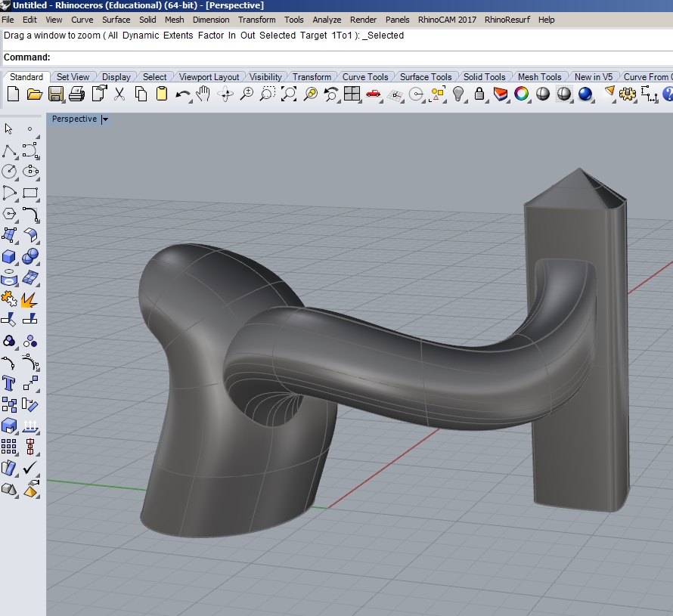Click the rectangular Array icon
This screenshot has height=616, width=673.
pyautogui.click(x=9, y=447)
